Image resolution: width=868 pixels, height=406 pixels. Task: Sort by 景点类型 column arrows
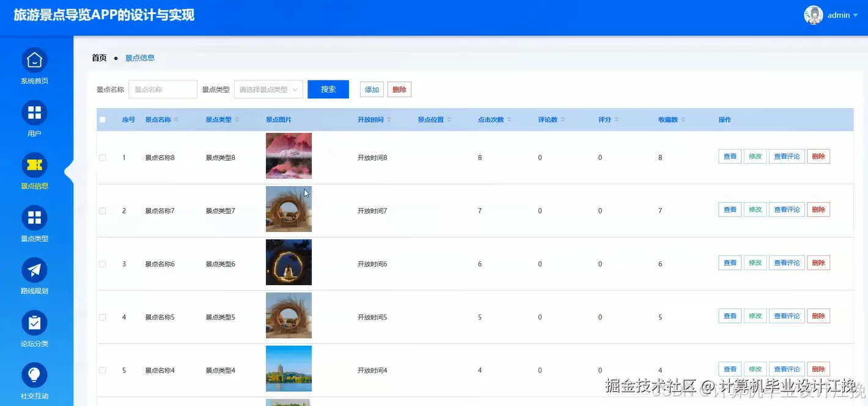pyautogui.click(x=237, y=120)
